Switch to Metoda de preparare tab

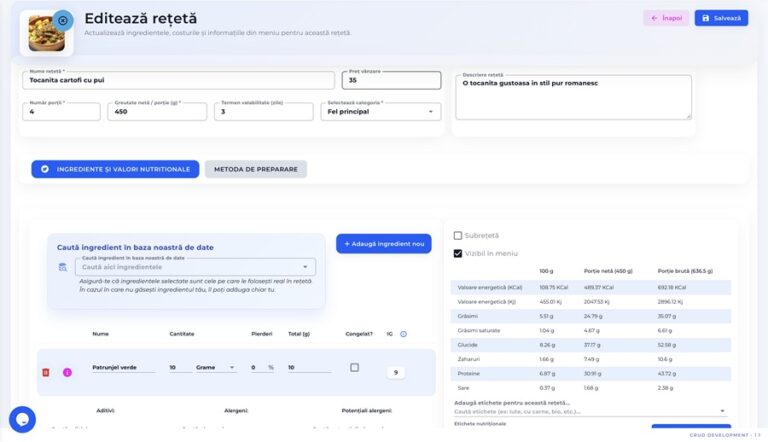[x=255, y=169]
